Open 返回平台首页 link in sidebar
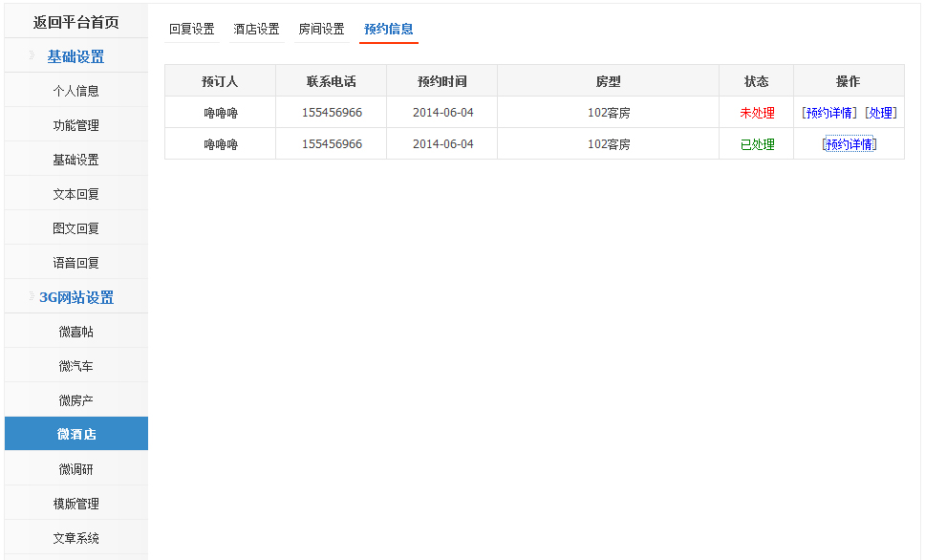Screen dimensions: 925x560 click(76, 22)
